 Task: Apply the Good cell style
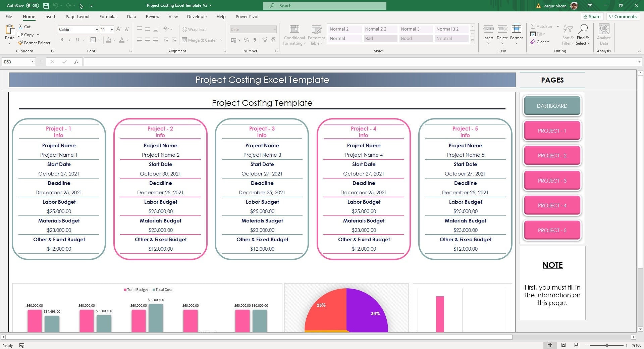(x=416, y=39)
